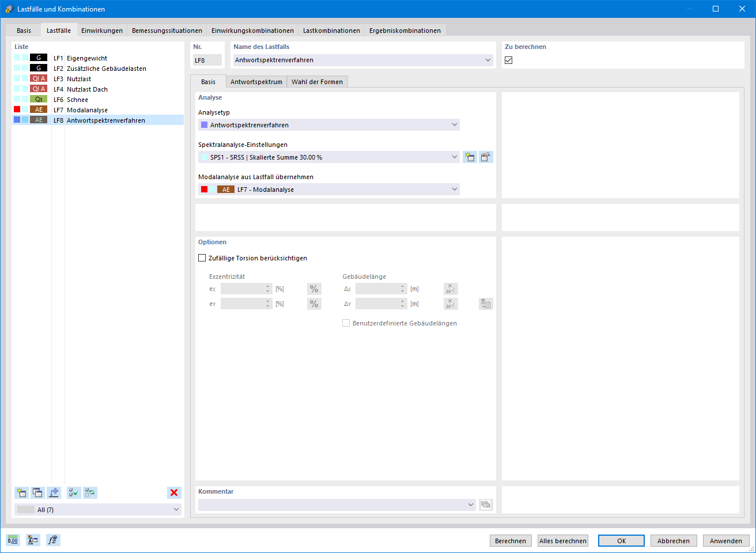Open Modalanalyse aus Lastfall übernehmen dropdown
The width and height of the screenshot is (756, 553).
(454, 189)
